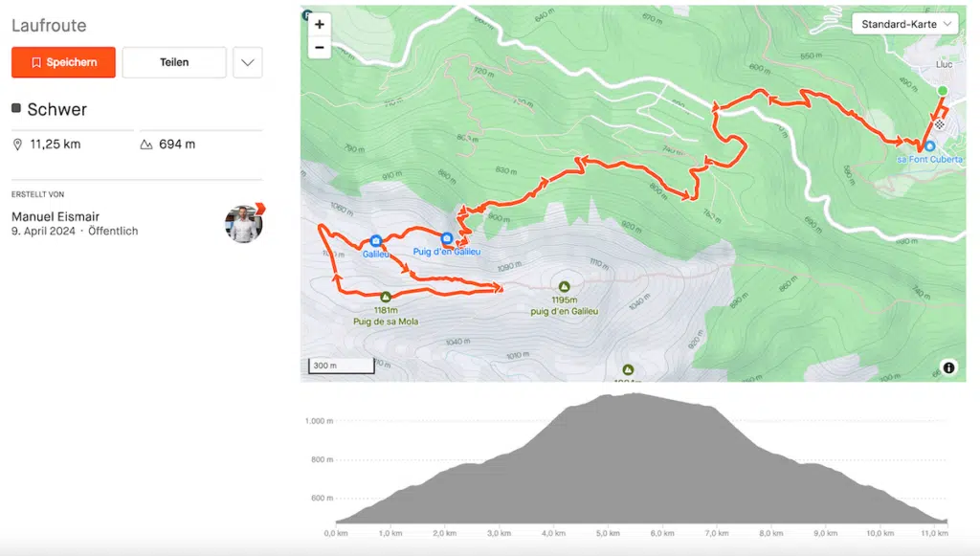
Task: Select the Galileu waypoint marker
Action: click(375, 241)
